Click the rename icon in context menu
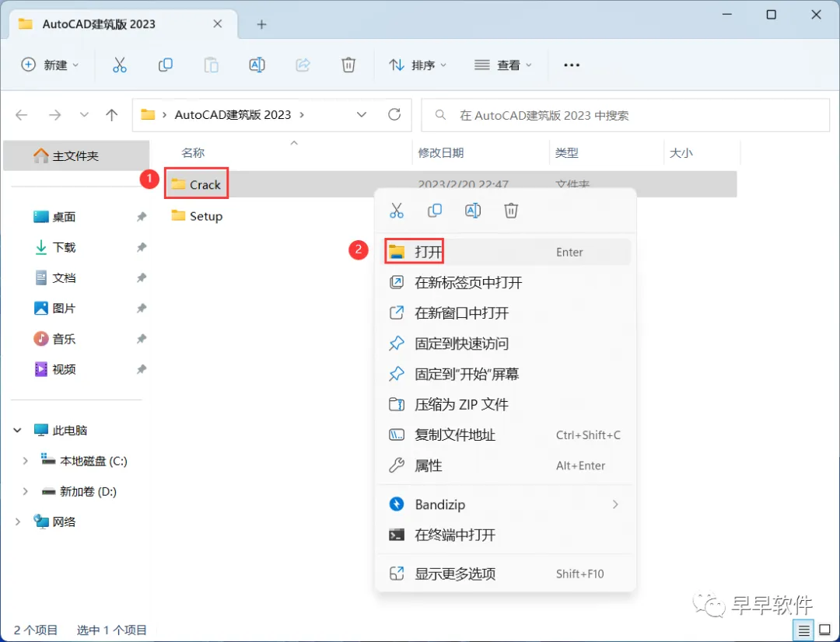Image resolution: width=840 pixels, height=642 pixels. 473,211
